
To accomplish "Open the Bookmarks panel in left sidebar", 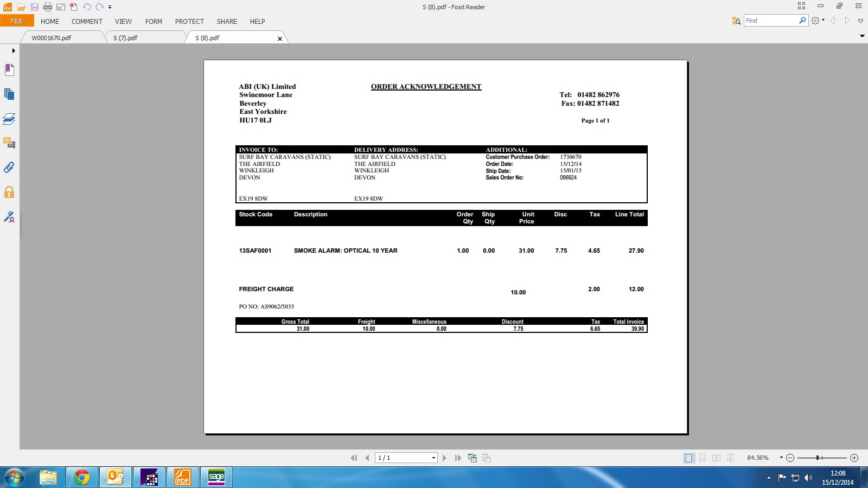I will click(9, 69).
